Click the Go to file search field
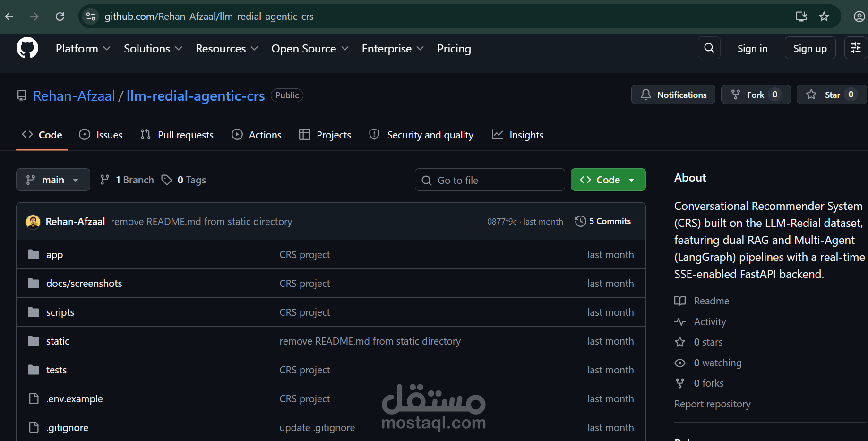This screenshot has height=441, width=868. (x=490, y=180)
